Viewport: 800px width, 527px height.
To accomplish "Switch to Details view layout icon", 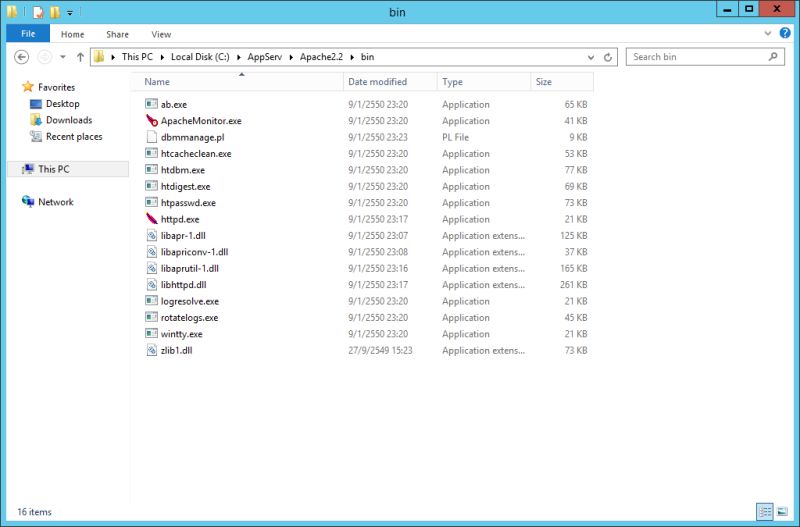I will click(765, 511).
